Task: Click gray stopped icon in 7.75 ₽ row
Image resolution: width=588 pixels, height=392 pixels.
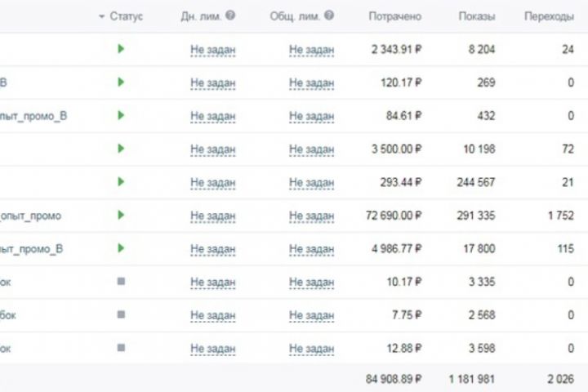Action: 121,314
